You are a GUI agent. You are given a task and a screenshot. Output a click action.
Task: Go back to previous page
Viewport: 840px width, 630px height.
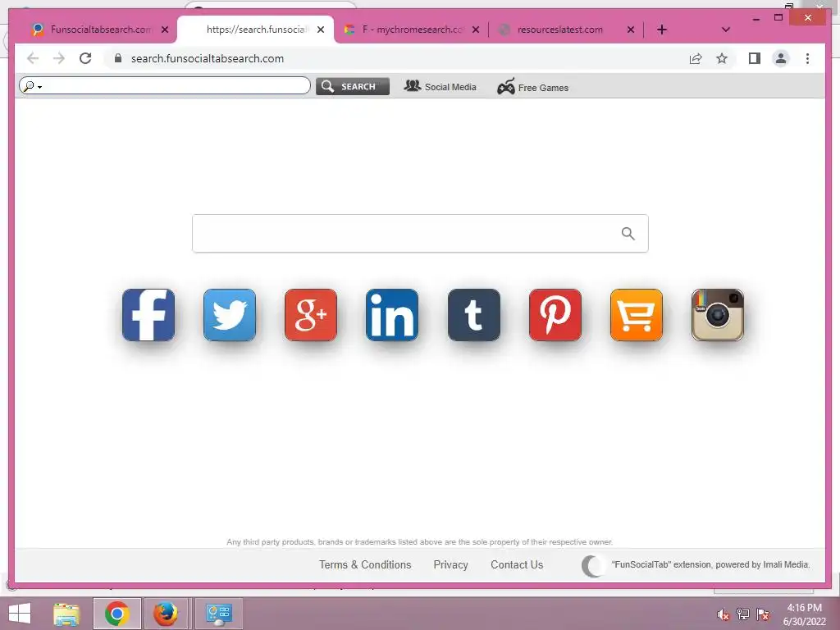coord(33,58)
